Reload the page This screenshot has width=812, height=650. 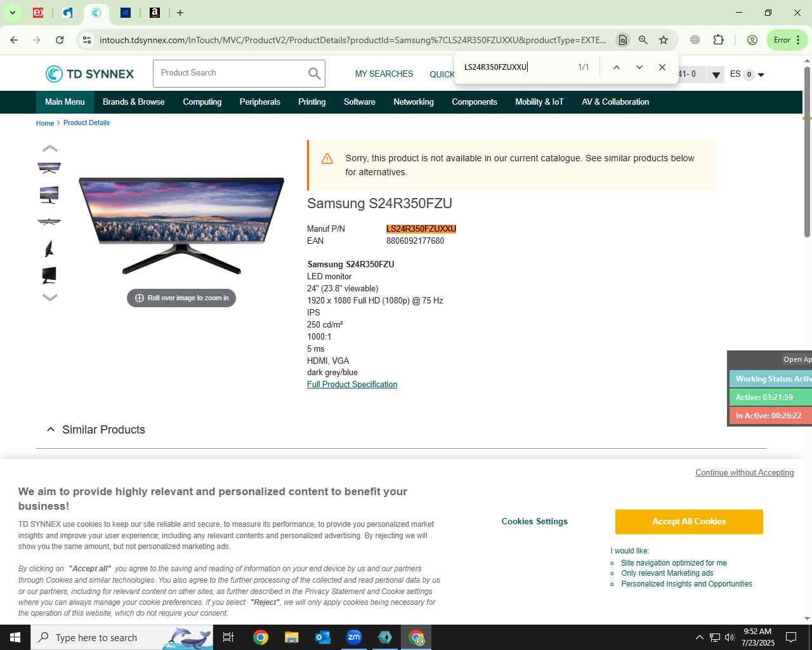(60, 40)
